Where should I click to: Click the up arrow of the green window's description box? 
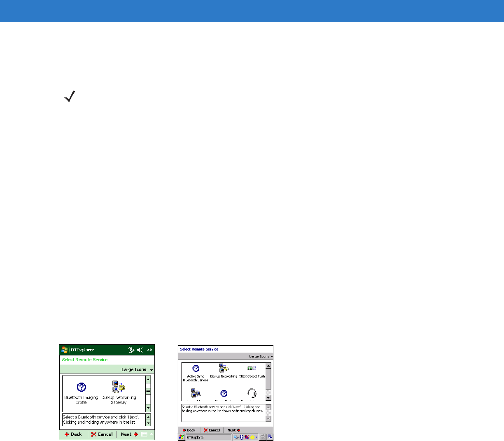point(148,417)
